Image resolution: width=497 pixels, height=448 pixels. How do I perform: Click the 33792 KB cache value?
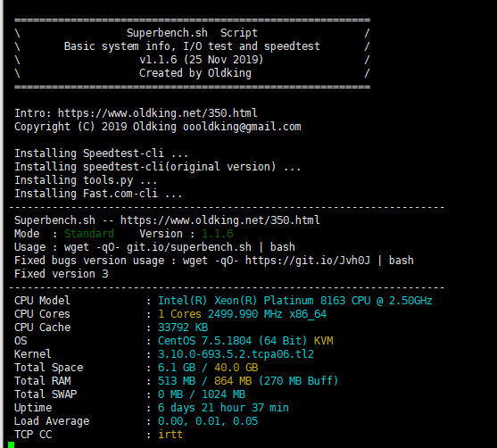[x=183, y=328]
